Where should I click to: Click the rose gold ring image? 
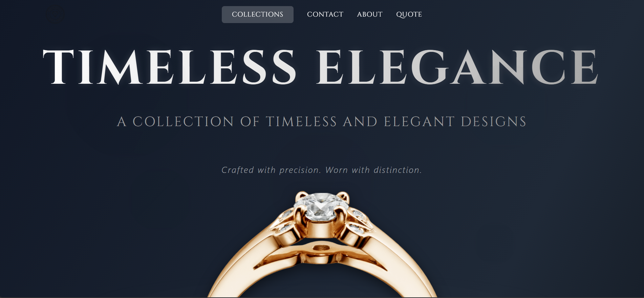click(322, 244)
